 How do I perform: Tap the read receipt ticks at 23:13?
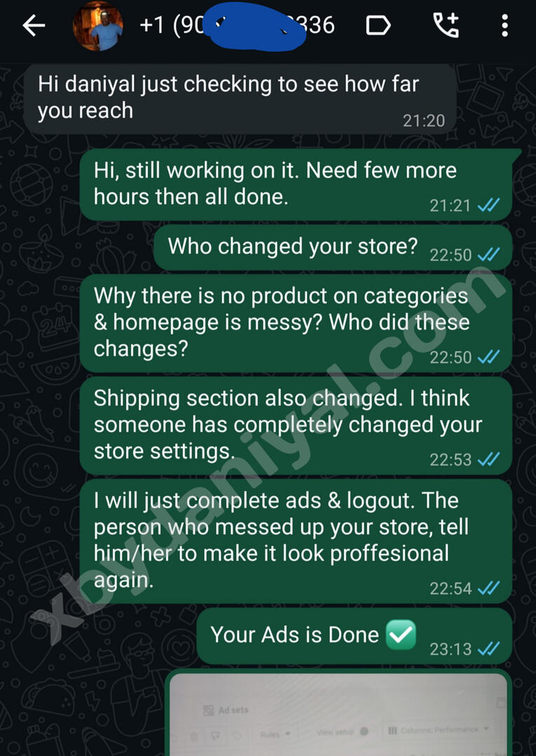488,649
